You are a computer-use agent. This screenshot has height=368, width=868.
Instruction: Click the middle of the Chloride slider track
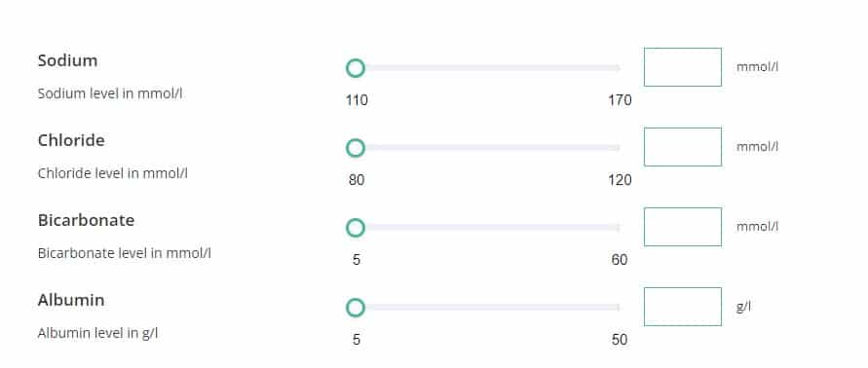click(x=487, y=148)
